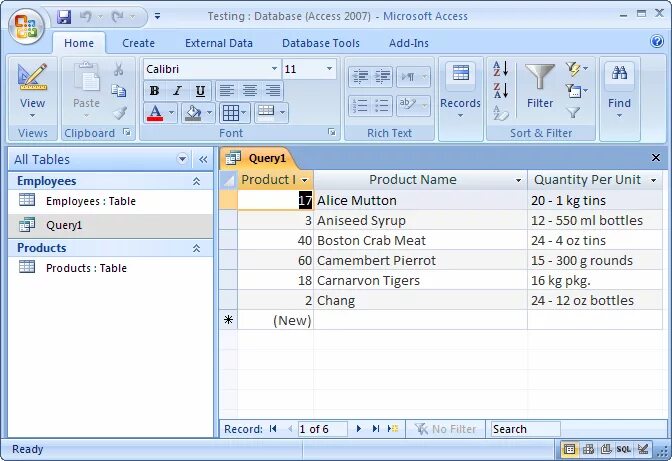Viewport: 672px width, 461px height.
Task: Click the Left-to-Right text direction icon
Action: coord(408,77)
